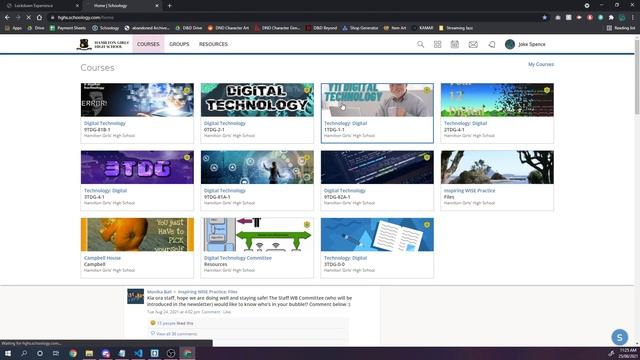Viewport: 640px width, 360px height.
Task: Click the orange fruit Campbell House banner
Action: pyautogui.click(x=137, y=235)
